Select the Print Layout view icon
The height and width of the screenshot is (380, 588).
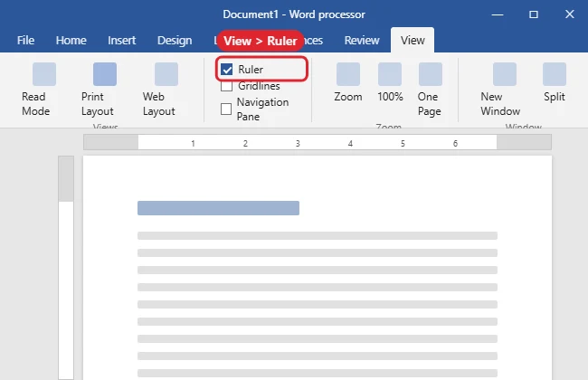105,74
